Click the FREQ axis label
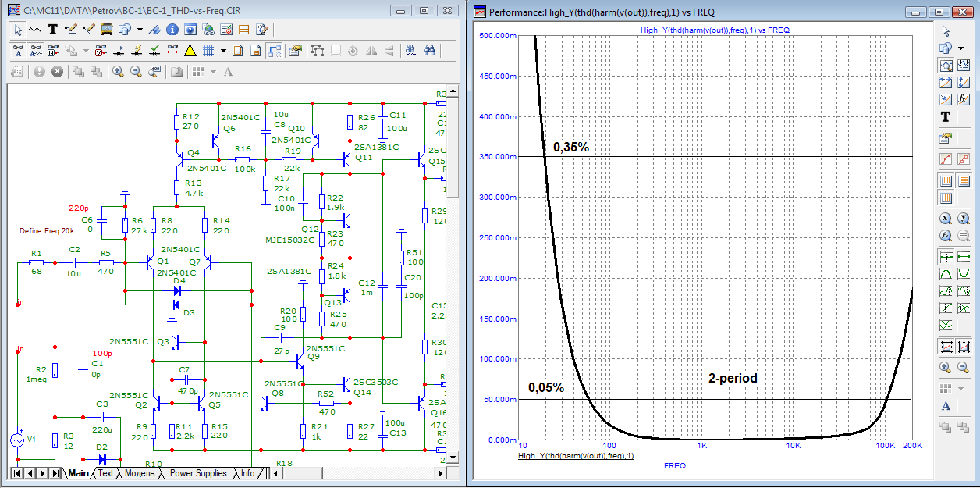Image resolution: width=980 pixels, height=488 pixels. pos(675,466)
